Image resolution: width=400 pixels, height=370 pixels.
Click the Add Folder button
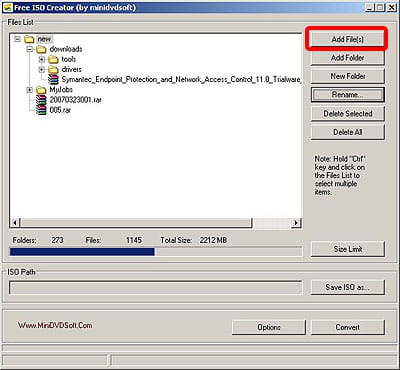click(347, 58)
